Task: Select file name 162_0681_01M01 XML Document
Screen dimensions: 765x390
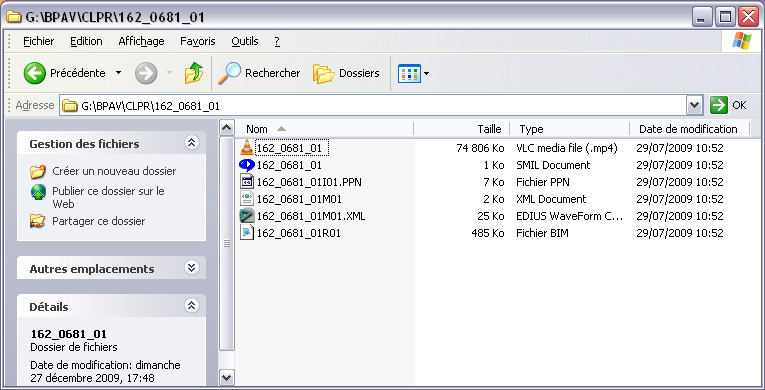Action: pos(299,199)
